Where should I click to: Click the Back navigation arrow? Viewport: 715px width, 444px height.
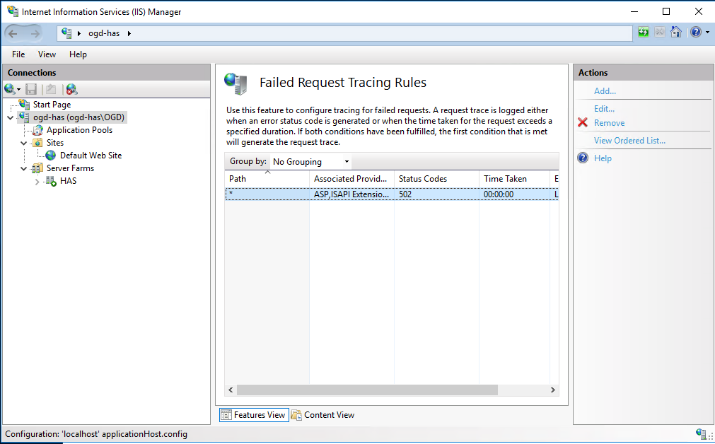13,33
